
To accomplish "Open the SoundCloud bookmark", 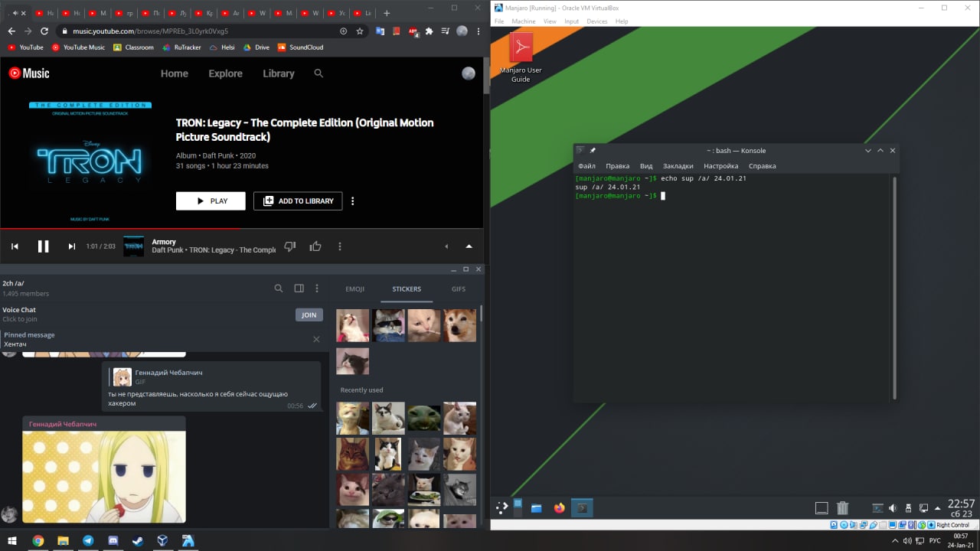I will tap(300, 47).
